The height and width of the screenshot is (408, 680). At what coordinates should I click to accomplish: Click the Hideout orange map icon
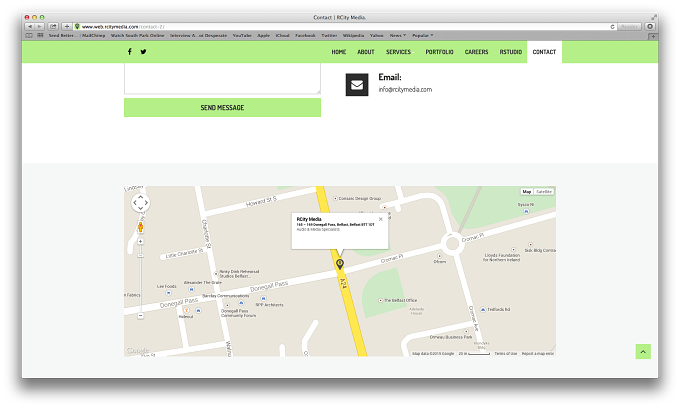[x=186, y=310]
